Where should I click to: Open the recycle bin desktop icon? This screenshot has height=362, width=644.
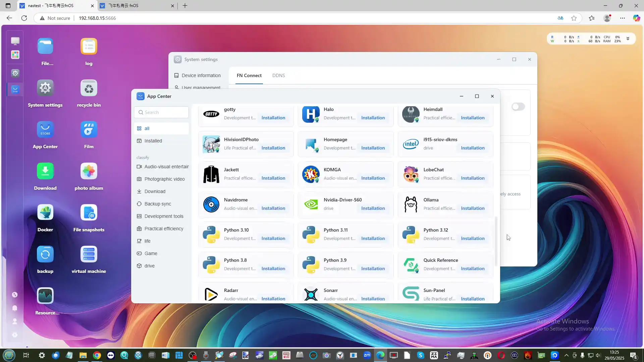click(89, 88)
